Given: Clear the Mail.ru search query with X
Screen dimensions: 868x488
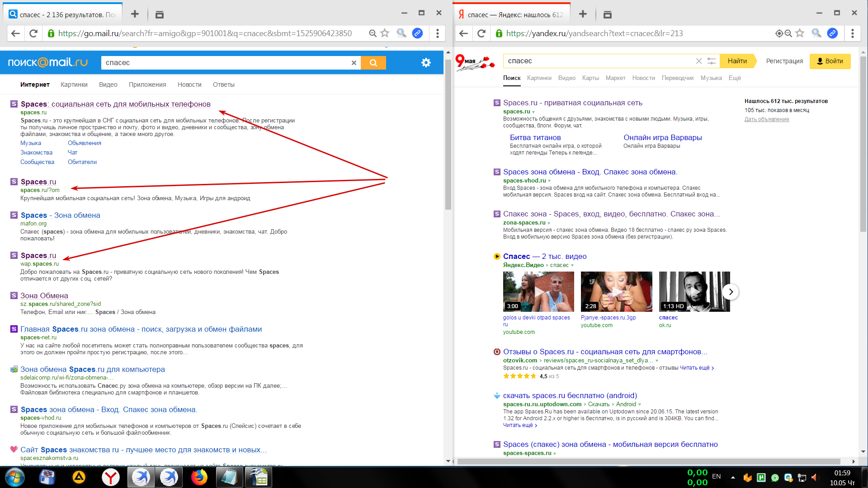Looking at the screenshot, I should tap(354, 63).
